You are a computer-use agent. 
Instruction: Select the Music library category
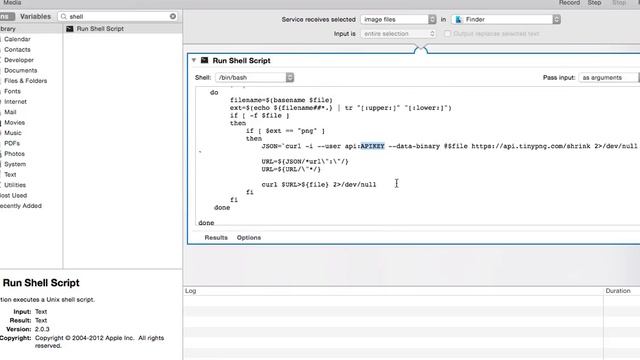coord(13,133)
